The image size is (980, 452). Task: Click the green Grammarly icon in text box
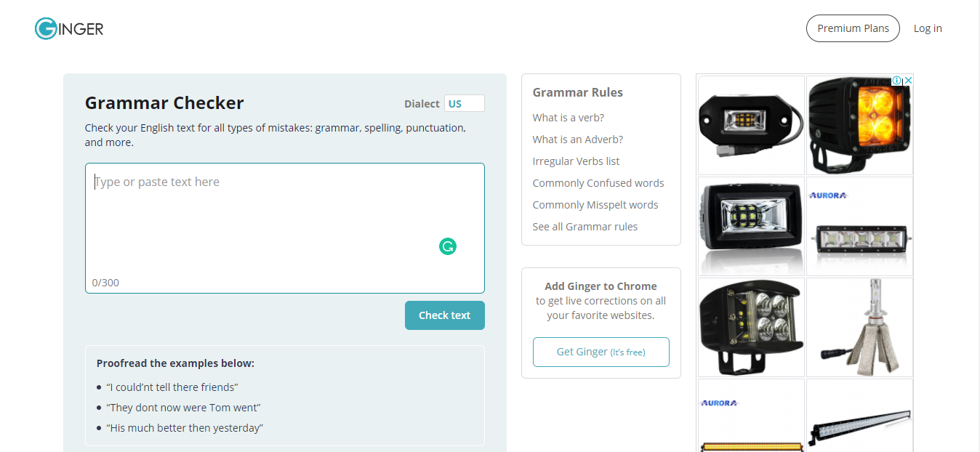(x=448, y=247)
